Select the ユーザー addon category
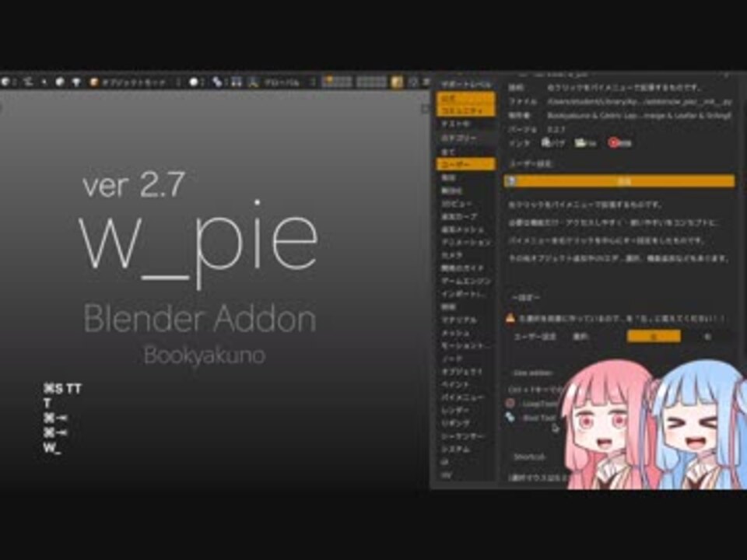 (465, 164)
